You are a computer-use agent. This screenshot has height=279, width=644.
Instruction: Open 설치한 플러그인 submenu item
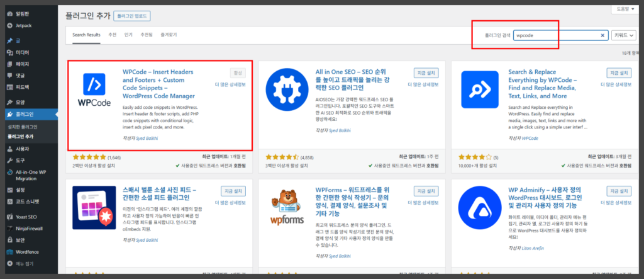click(x=23, y=127)
